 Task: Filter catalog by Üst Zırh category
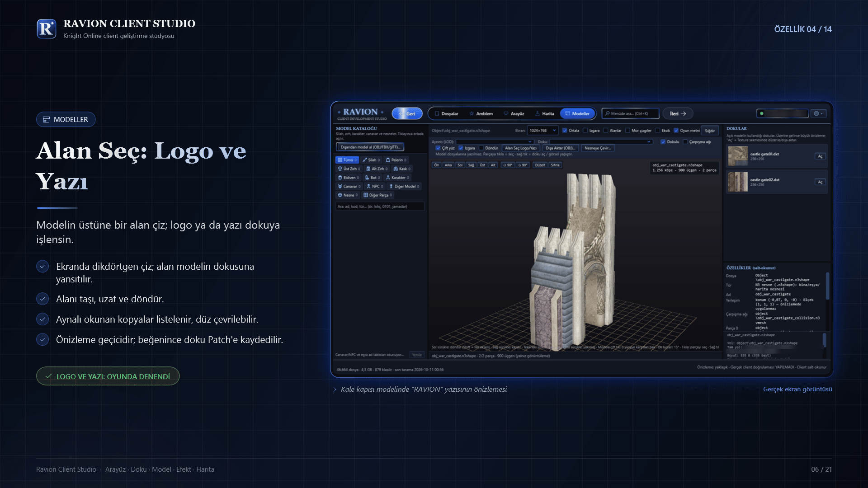coord(349,169)
